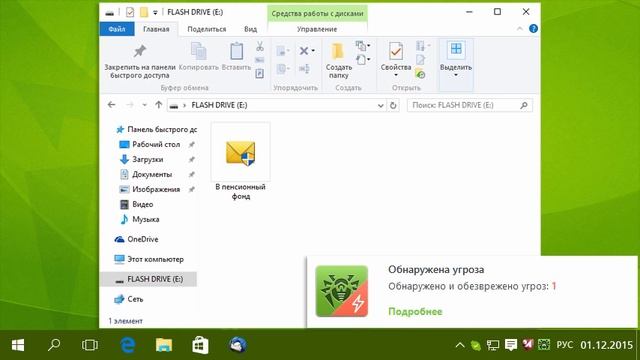
Task: Click the Paste shortcut icon in clipboard group
Action: pyautogui.click(x=260, y=74)
